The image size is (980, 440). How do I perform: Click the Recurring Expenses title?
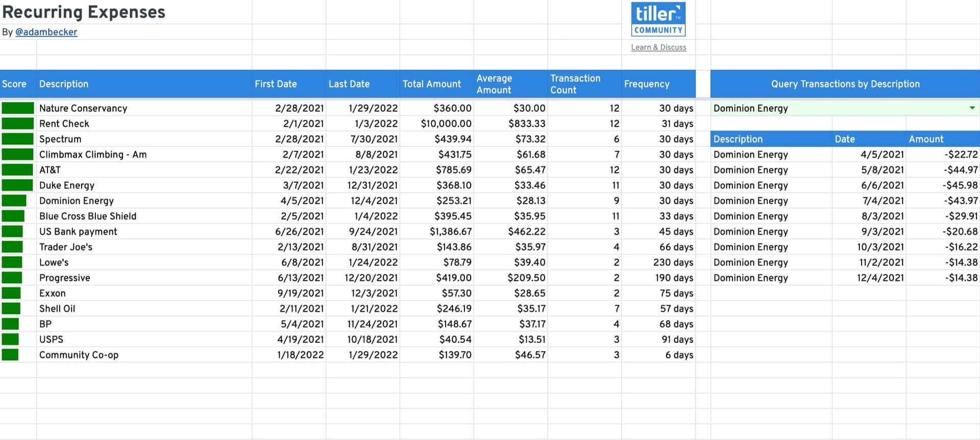tap(84, 12)
